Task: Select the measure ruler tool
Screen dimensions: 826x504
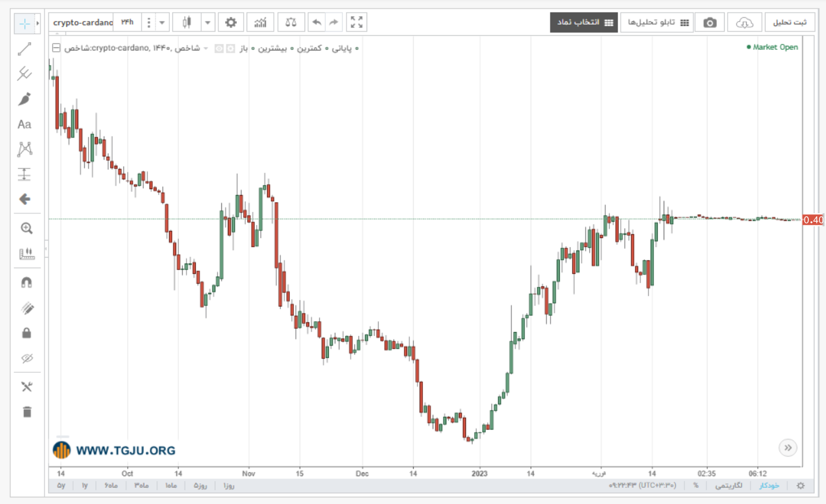Action: (x=26, y=254)
